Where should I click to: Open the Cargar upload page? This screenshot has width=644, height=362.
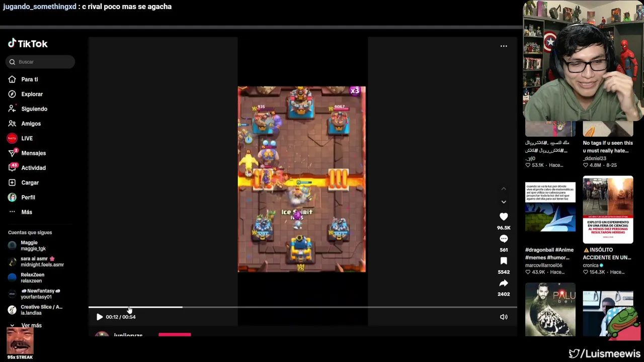pyautogui.click(x=30, y=183)
